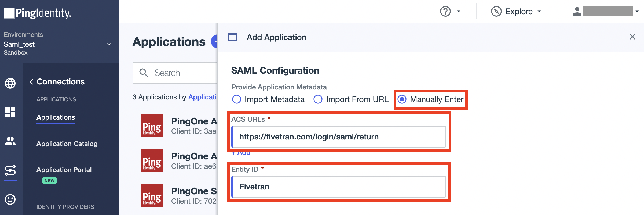
Task: Click the NEW badge under Application Portal
Action: point(49,181)
